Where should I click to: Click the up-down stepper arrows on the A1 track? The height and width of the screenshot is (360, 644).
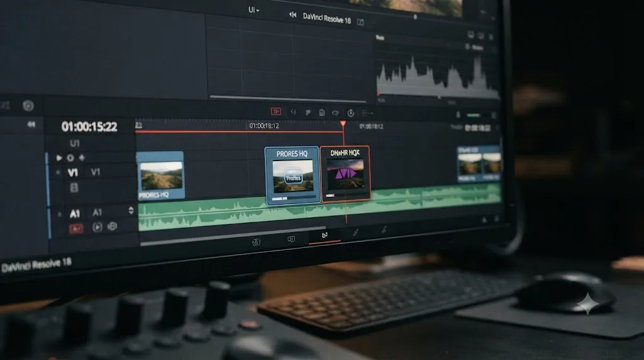(131, 210)
